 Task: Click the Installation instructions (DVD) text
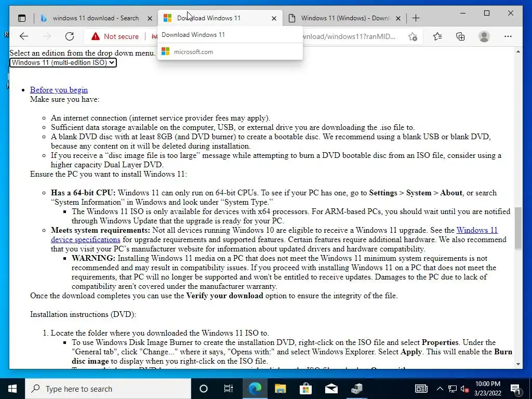pyautogui.click(x=83, y=314)
